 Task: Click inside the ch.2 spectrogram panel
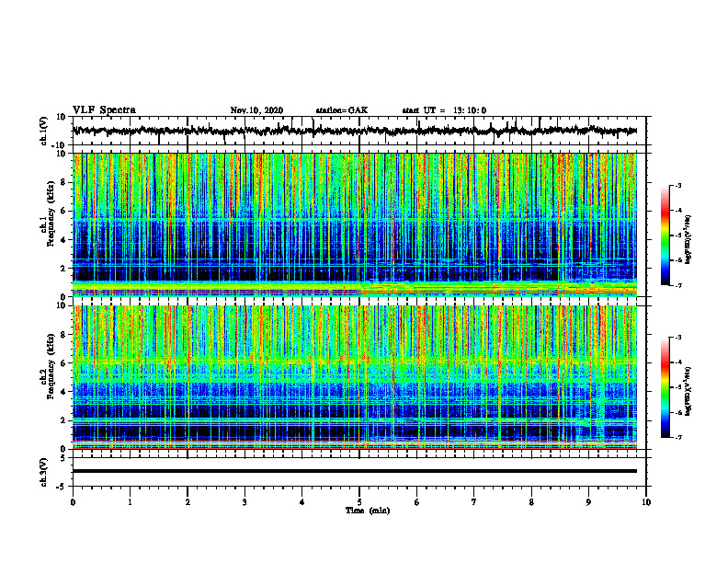pyautogui.click(x=355, y=377)
